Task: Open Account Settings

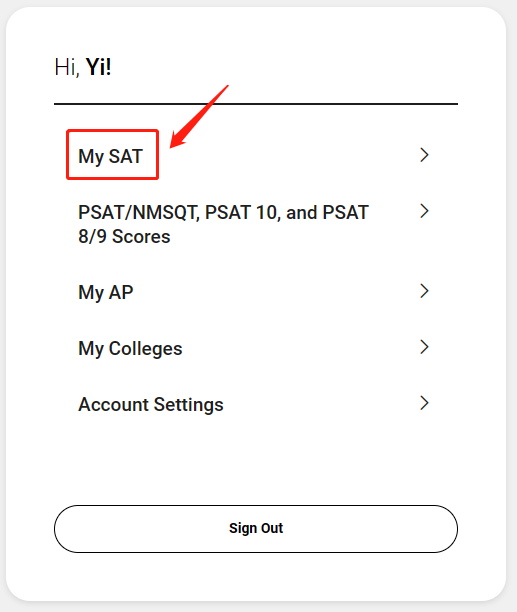Action: pyautogui.click(x=151, y=404)
